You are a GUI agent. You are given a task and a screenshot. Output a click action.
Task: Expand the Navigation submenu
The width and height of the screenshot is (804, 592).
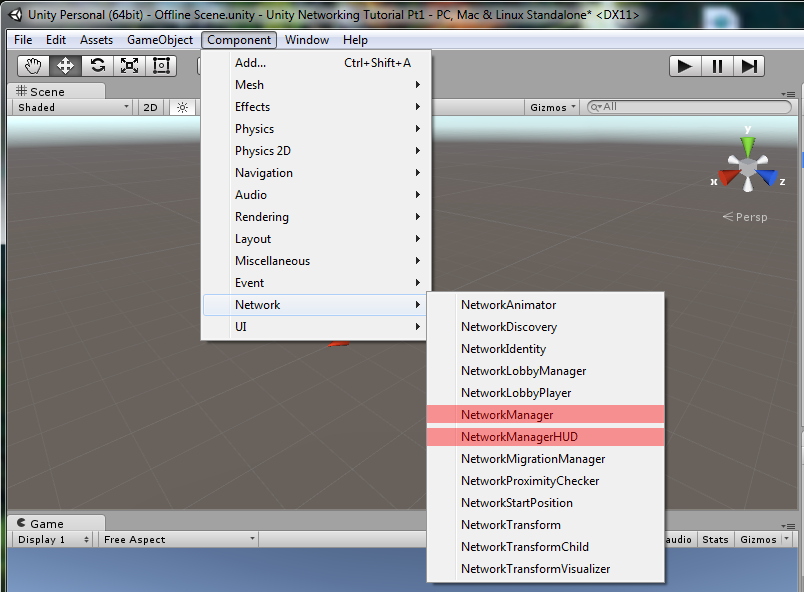315,173
